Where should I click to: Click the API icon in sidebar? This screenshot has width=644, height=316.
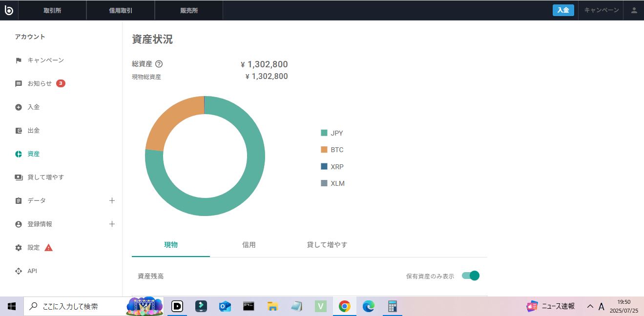[x=19, y=271]
